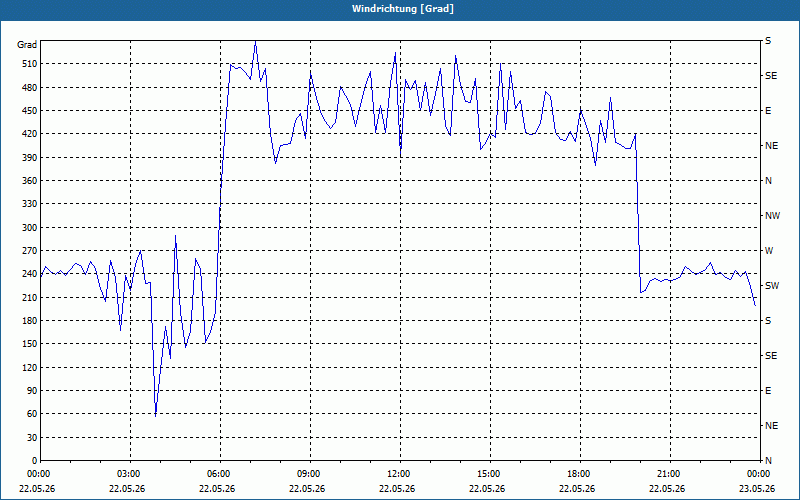This screenshot has width=800, height=500.
Task: Click the 15:00 time axis label
Action: (x=488, y=474)
